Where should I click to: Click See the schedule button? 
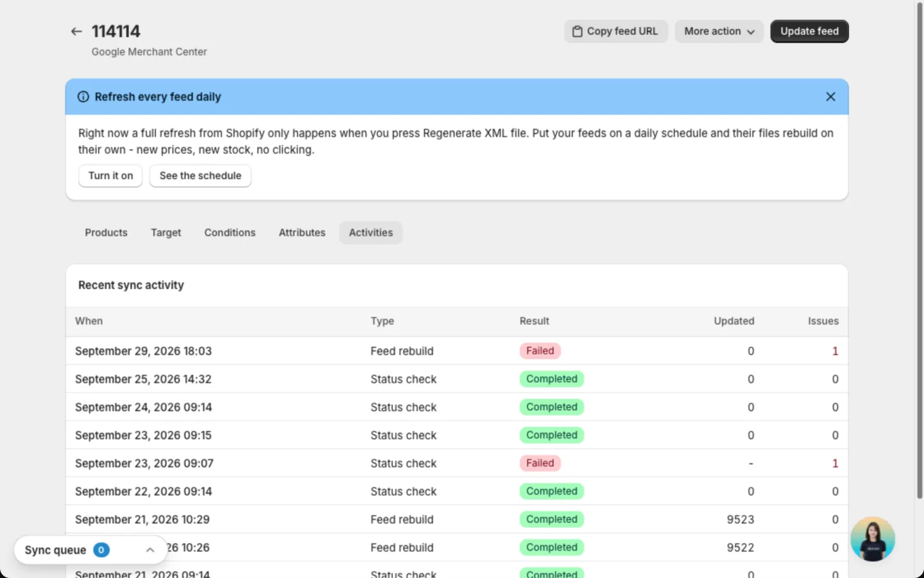[x=200, y=176]
